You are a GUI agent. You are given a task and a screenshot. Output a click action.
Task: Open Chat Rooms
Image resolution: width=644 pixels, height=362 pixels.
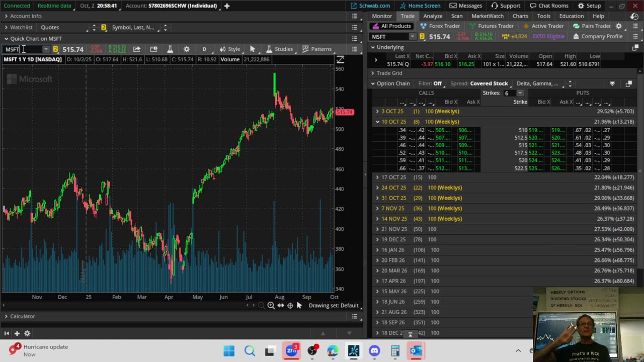click(x=549, y=6)
